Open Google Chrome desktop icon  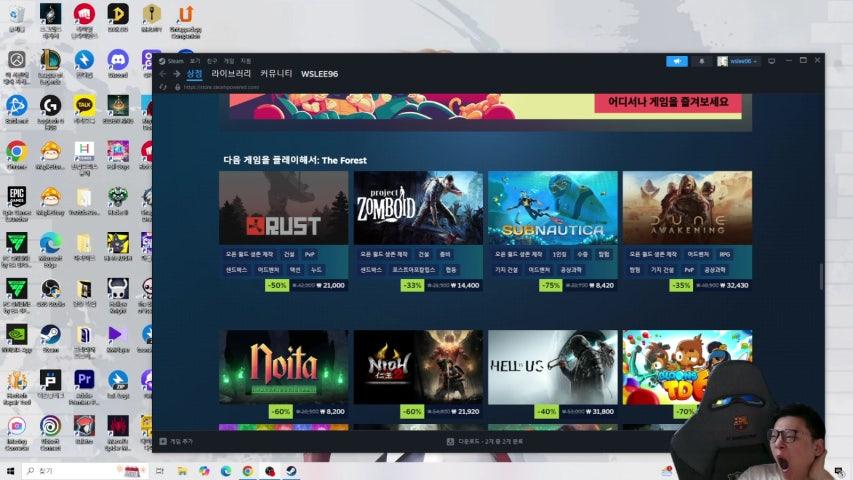tap(17, 155)
